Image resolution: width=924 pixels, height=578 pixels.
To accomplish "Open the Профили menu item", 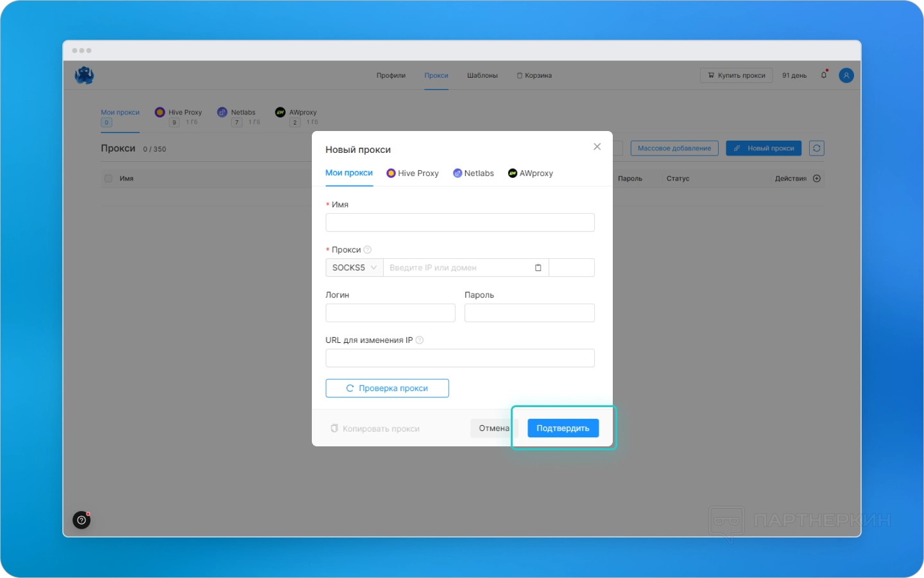I will (391, 76).
